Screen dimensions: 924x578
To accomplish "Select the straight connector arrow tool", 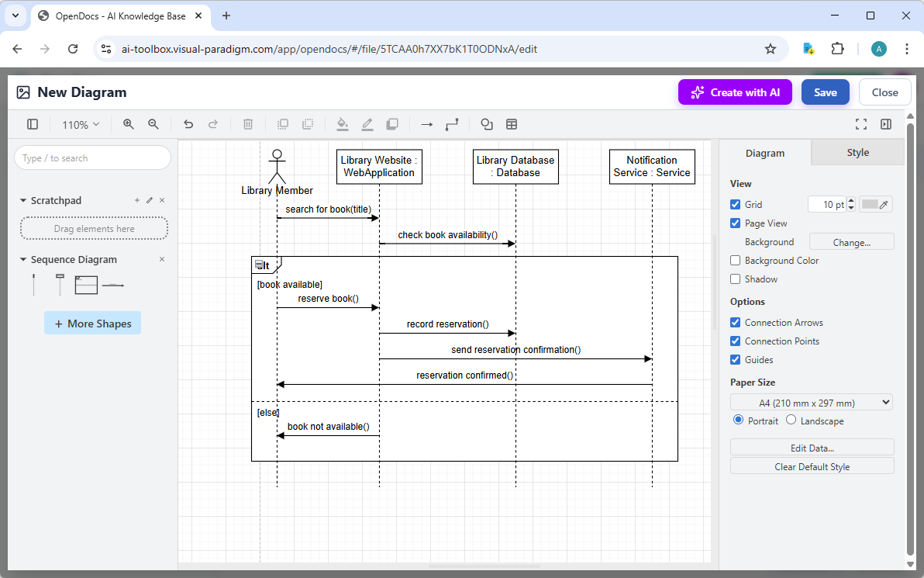I will point(426,124).
